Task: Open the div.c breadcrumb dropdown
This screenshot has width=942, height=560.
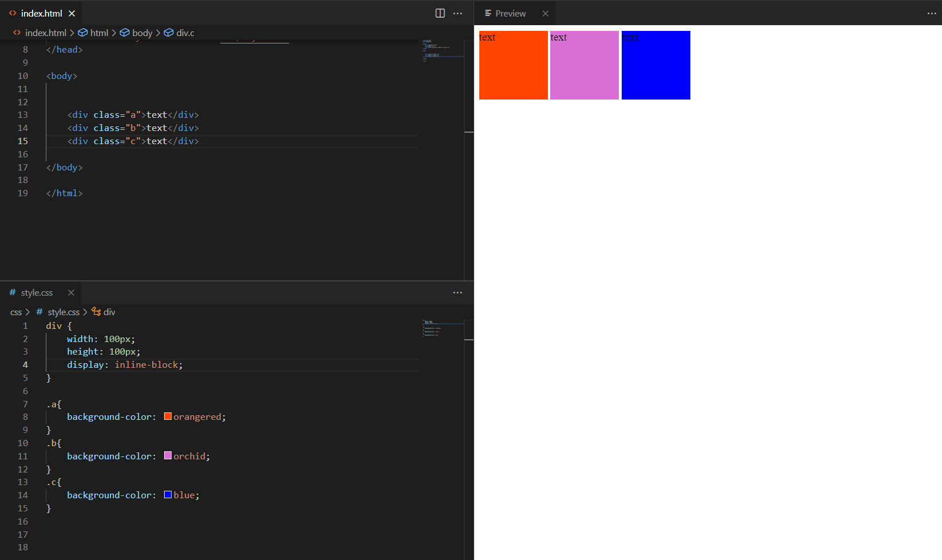Action: [184, 33]
